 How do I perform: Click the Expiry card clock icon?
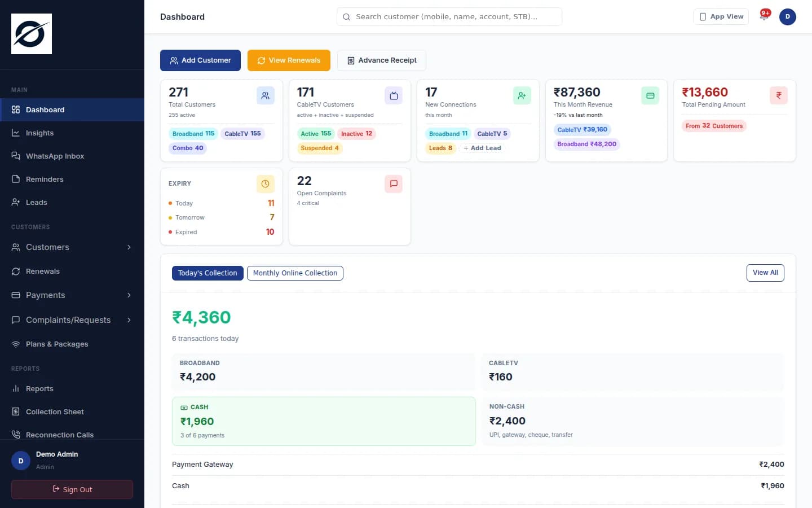pyautogui.click(x=266, y=184)
